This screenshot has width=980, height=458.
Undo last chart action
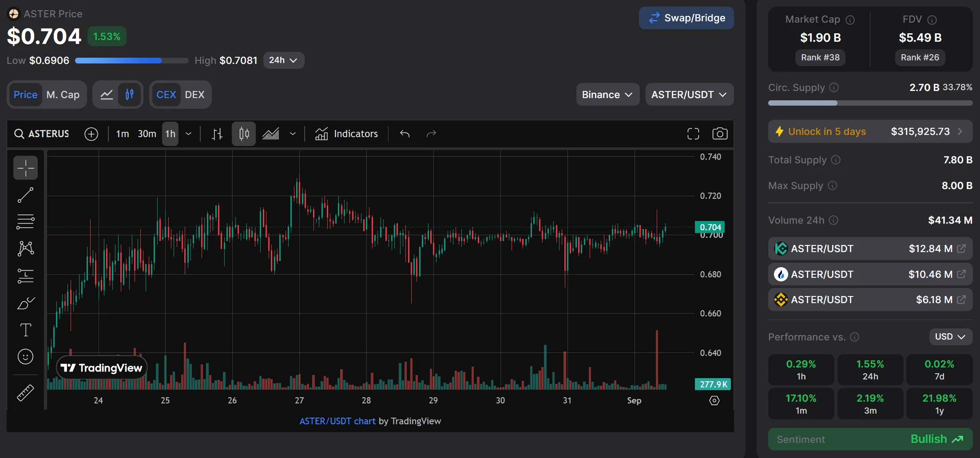pos(405,134)
